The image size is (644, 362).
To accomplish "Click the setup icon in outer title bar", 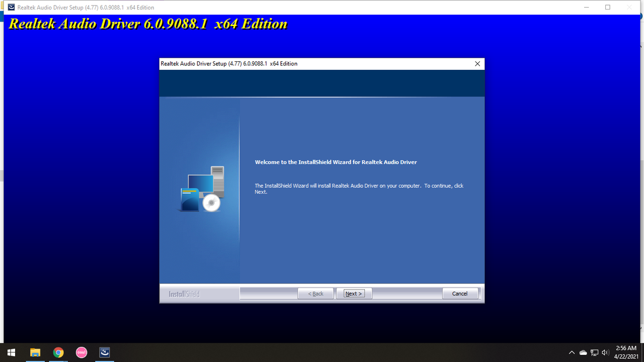I will tap(11, 7).
